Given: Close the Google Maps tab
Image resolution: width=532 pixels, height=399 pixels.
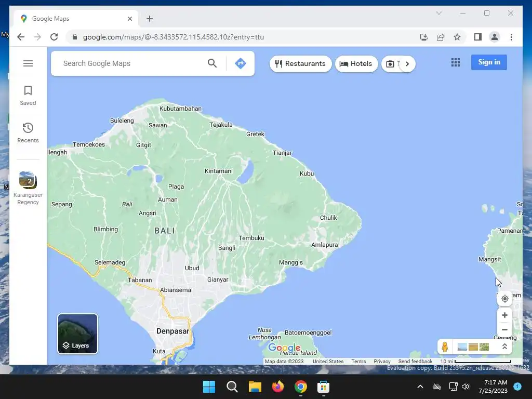Looking at the screenshot, I should click(129, 19).
